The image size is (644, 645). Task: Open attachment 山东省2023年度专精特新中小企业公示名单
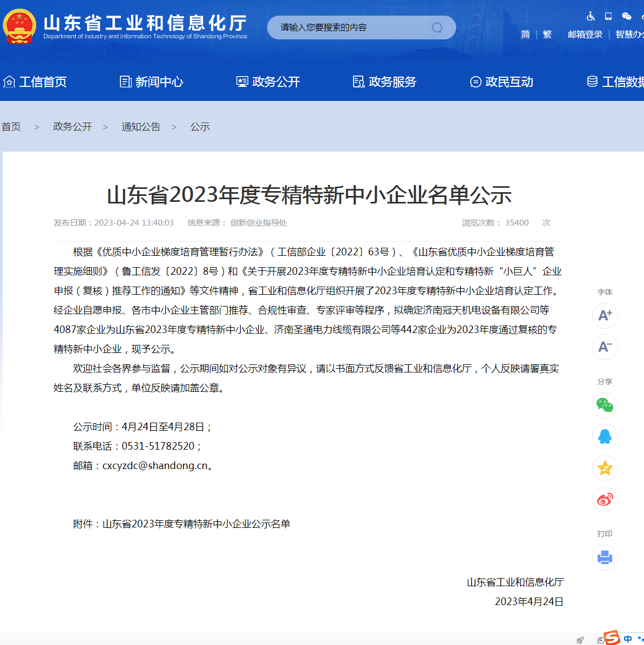196,524
